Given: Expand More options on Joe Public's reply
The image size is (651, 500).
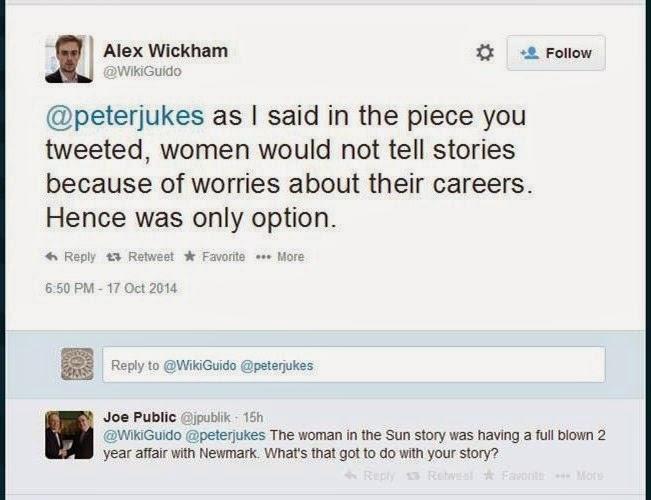Looking at the screenshot, I should [x=579, y=476].
